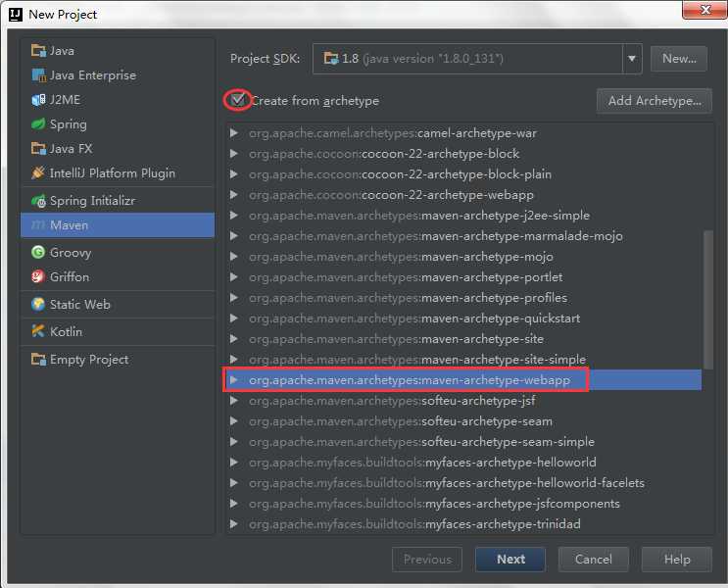
Task: Expand cocoon-22-archetype-webapp node
Action: click(234, 195)
